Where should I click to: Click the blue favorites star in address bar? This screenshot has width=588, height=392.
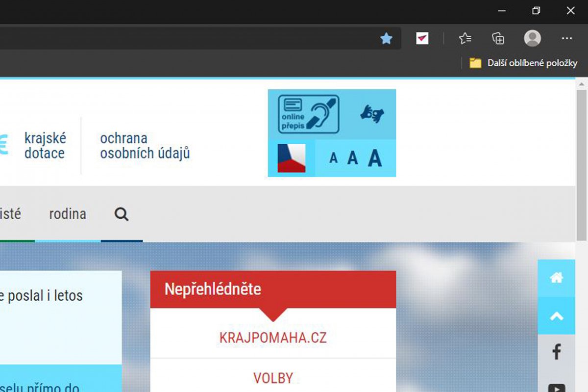point(387,38)
